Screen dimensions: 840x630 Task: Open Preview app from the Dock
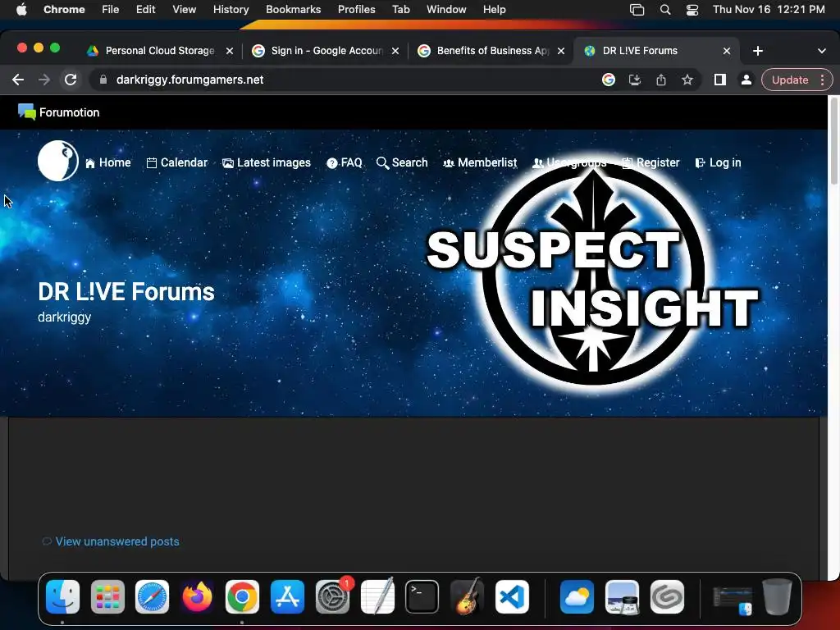(x=622, y=597)
